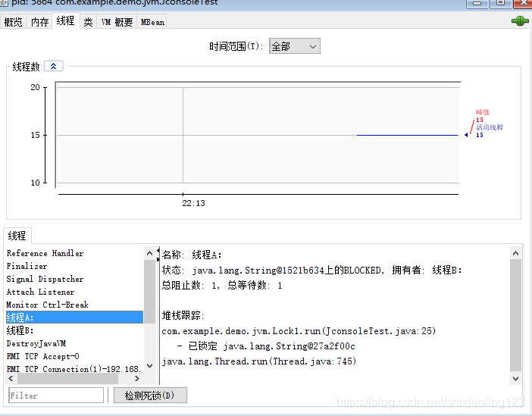Screen dimensions: 532x416
Task: Click the 检测死锁(D) button
Action: pos(150,396)
